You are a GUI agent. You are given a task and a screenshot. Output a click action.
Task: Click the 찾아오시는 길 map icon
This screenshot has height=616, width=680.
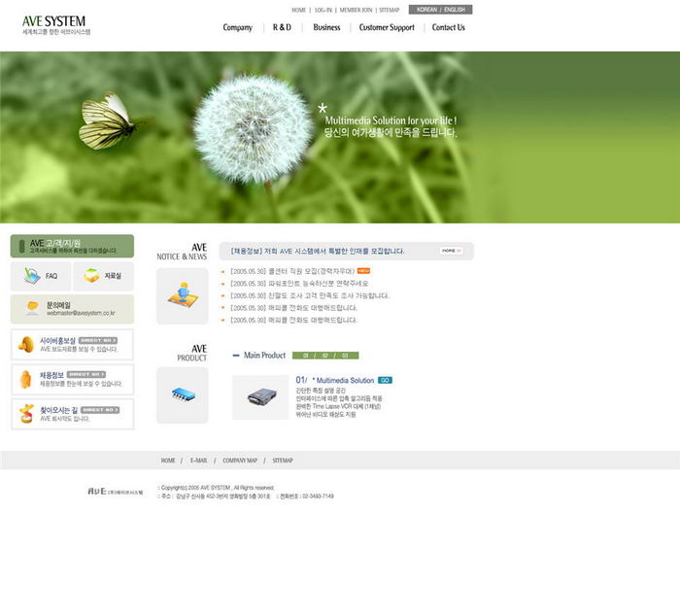(26, 414)
